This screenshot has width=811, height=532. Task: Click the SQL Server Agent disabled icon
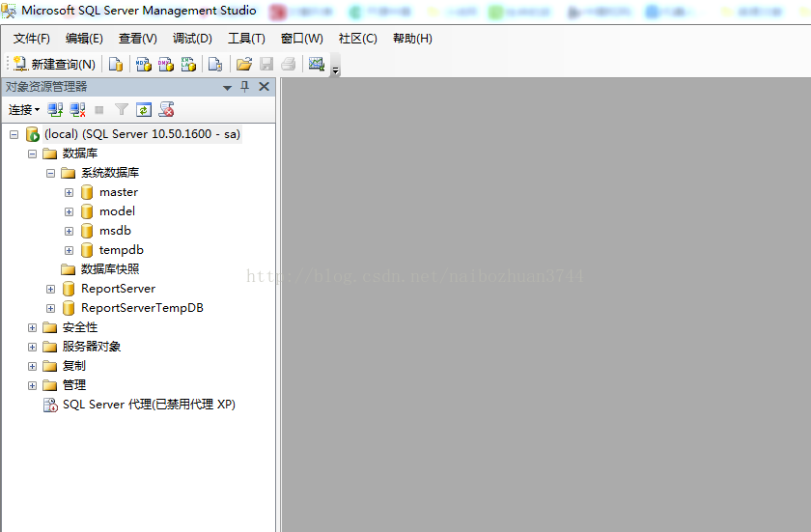50,405
